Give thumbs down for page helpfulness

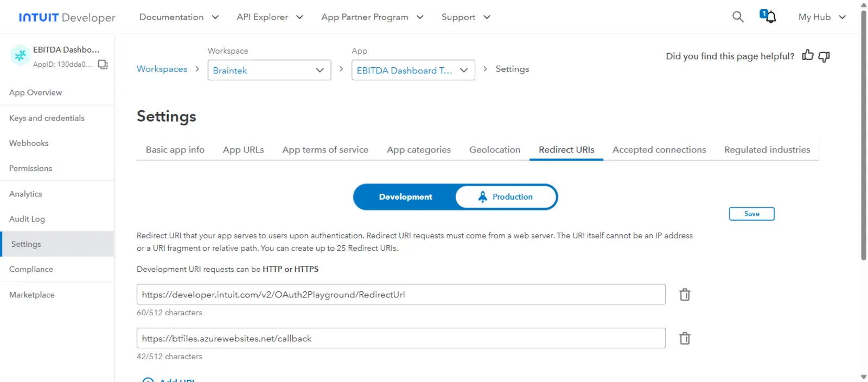tap(824, 56)
